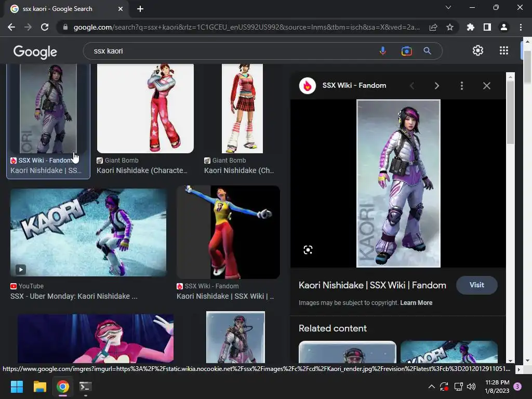
Task: Open the Chrome profile avatar
Action: coord(504,27)
